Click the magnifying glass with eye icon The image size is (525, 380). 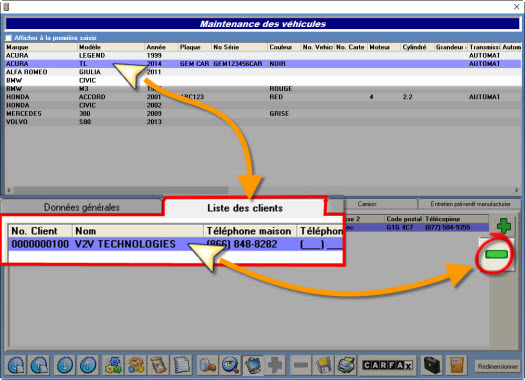[x=230, y=365]
